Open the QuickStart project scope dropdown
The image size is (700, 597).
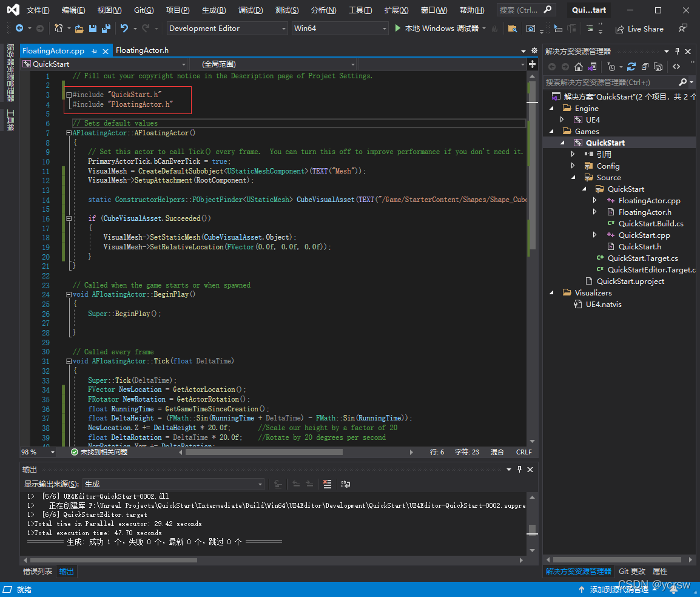(104, 64)
